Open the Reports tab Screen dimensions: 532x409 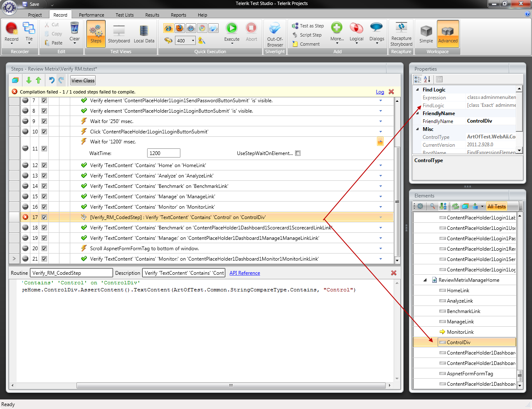click(x=178, y=15)
